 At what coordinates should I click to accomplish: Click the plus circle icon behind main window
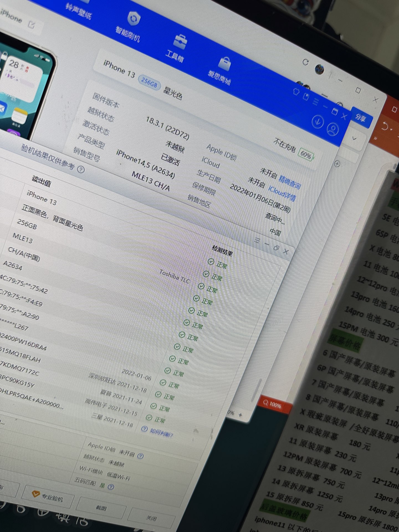coord(337,164)
